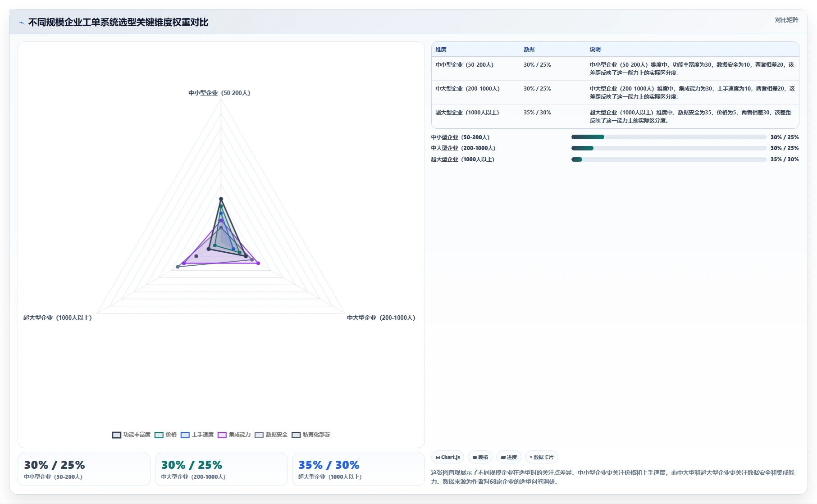Open the 中大型企业 30% / 25% data card
This screenshot has width=817, height=504.
coord(221,469)
